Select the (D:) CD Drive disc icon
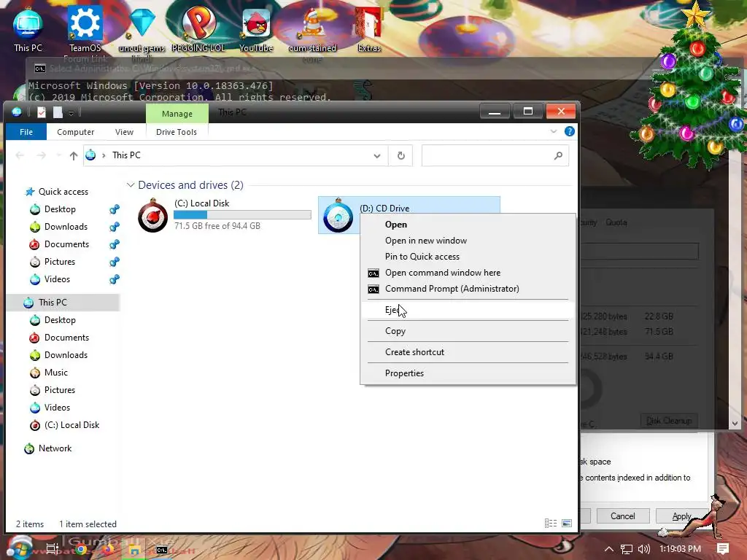 coord(338,216)
